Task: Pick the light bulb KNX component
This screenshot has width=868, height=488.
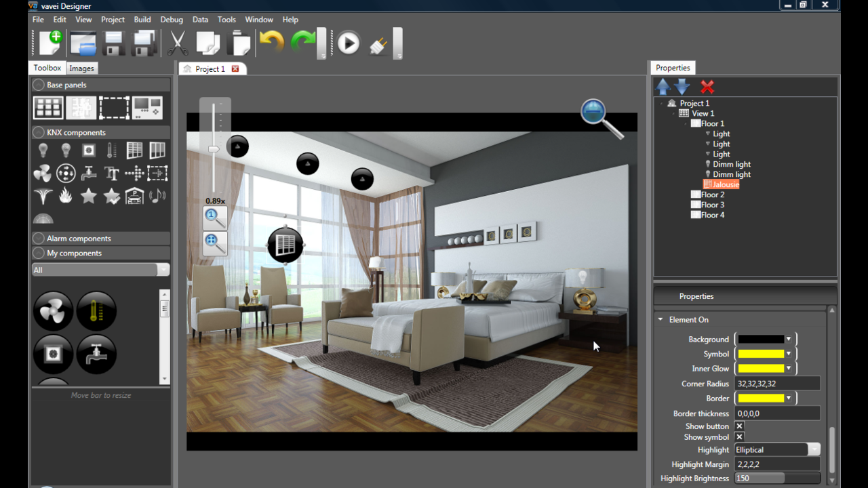Action: tap(43, 150)
